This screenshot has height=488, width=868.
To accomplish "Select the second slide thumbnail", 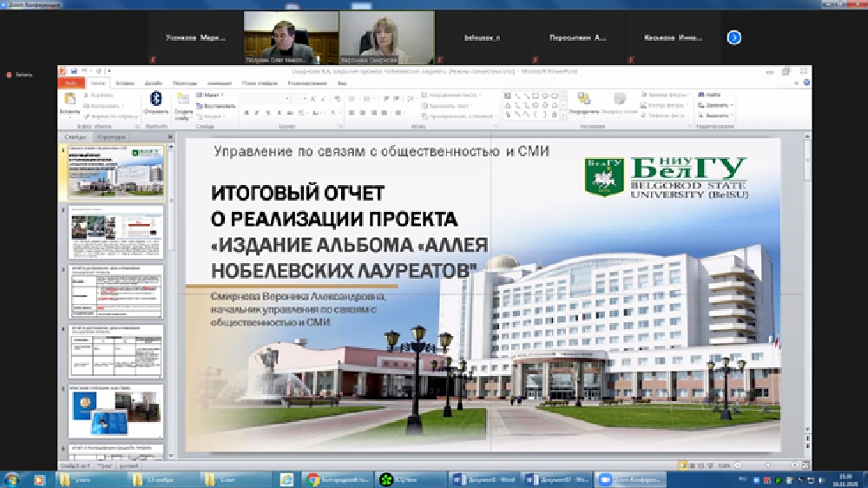I will (x=115, y=231).
